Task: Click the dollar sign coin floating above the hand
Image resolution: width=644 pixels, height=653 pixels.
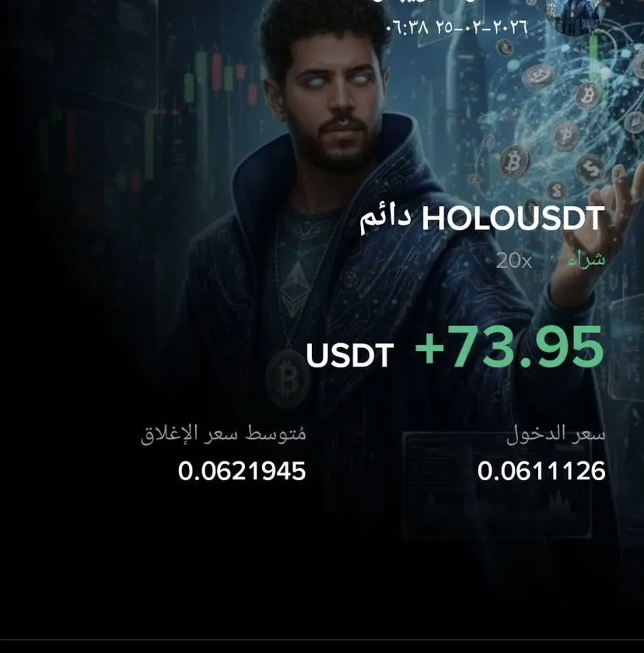Action: pyautogui.click(x=590, y=168)
